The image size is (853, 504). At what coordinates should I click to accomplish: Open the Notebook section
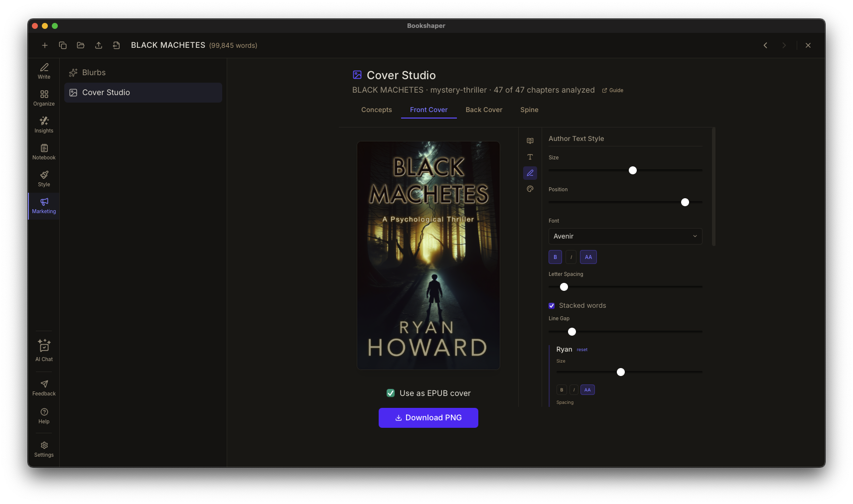pyautogui.click(x=44, y=151)
